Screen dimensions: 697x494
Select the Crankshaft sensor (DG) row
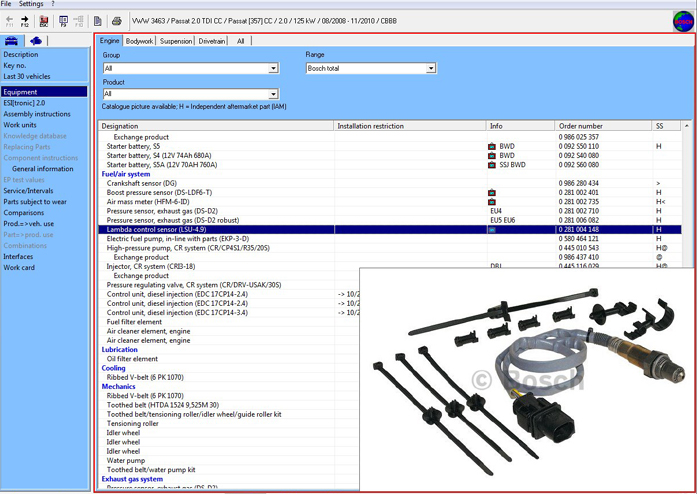[x=389, y=183]
